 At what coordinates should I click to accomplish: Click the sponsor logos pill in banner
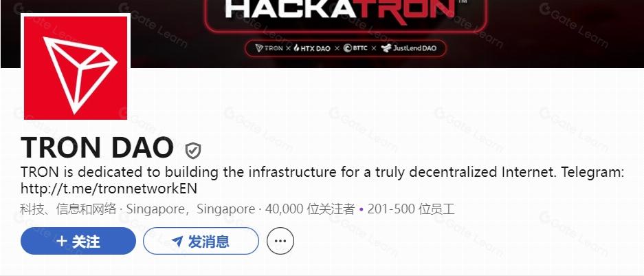(346, 48)
